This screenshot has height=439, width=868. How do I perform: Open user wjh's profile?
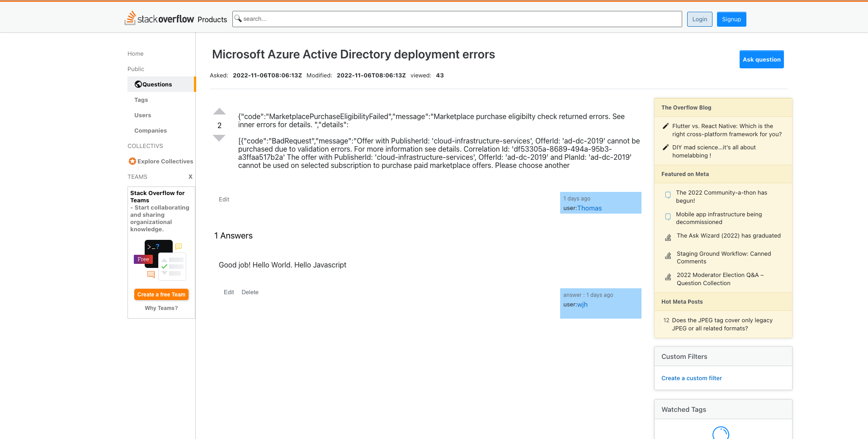point(582,305)
